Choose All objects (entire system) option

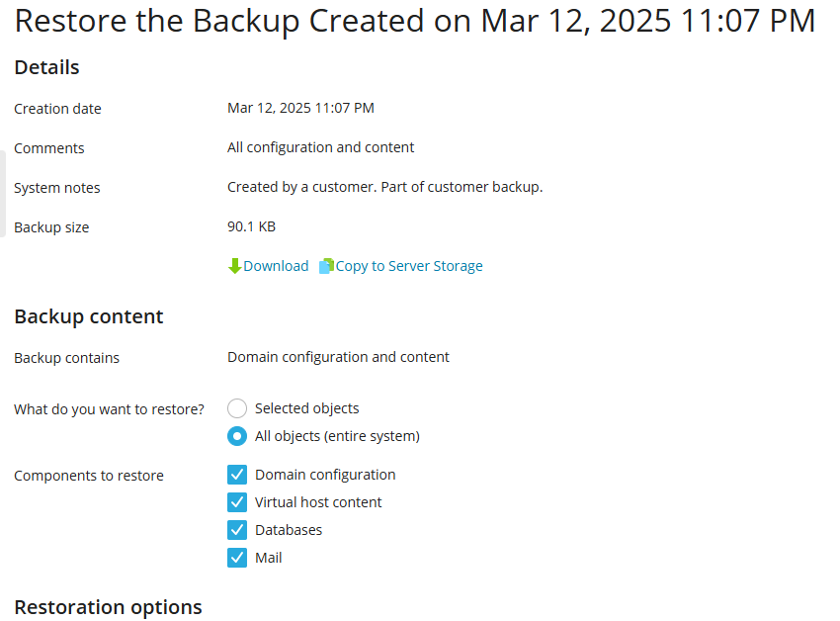click(237, 436)
